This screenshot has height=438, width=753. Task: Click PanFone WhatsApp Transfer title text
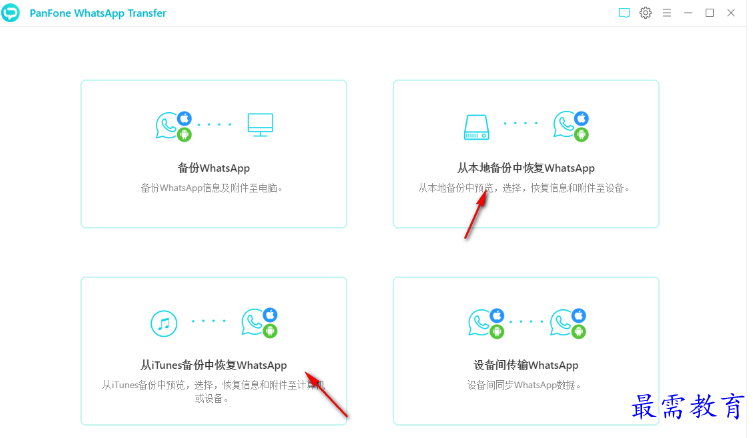click(x=98, y=13)
